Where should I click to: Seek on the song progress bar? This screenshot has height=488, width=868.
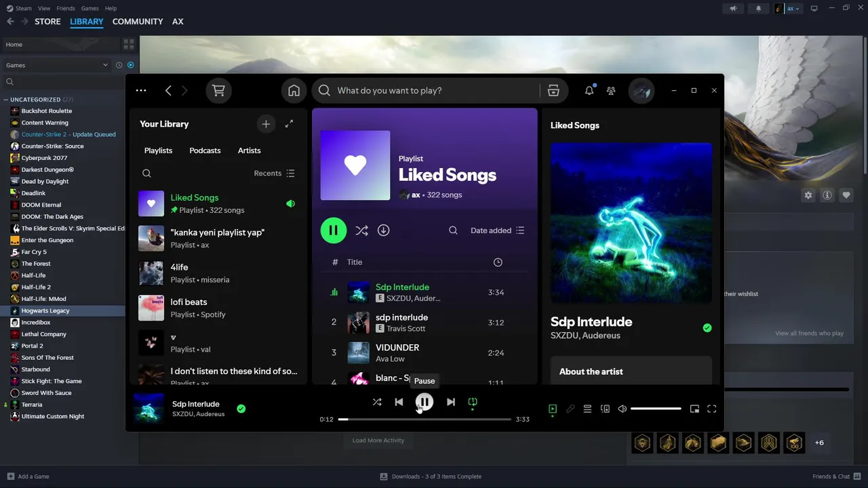pos(425,420)
